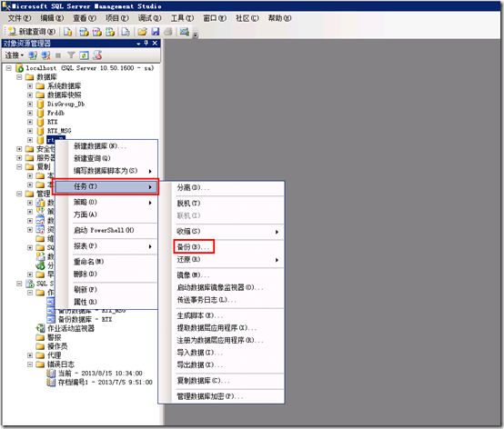Open the main toolbar options arrow
This screenshot has height=429, width=504.
pos(195,35)
